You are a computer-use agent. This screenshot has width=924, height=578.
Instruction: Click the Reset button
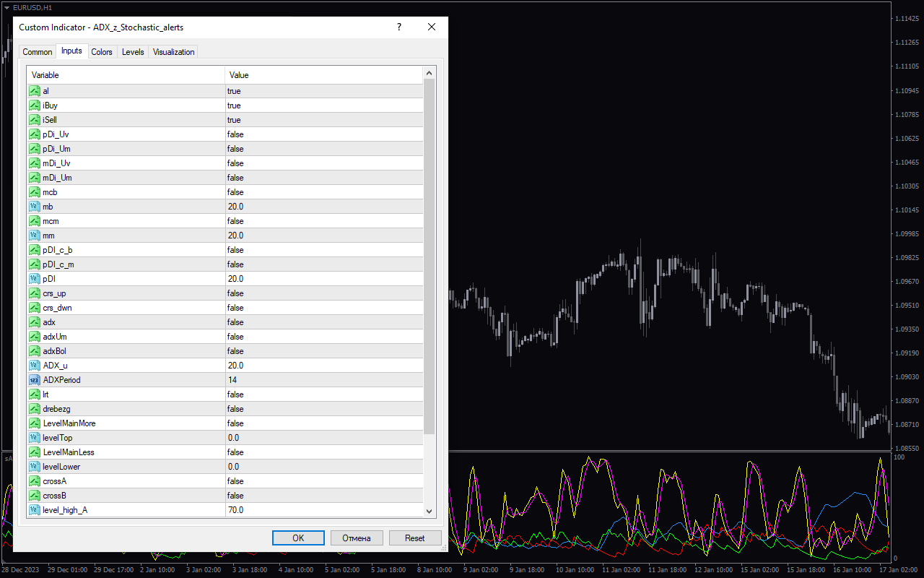[x=415, y=538]
